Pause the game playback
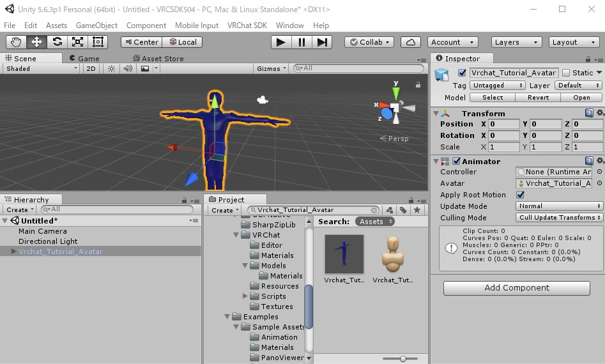 (302, 42)
